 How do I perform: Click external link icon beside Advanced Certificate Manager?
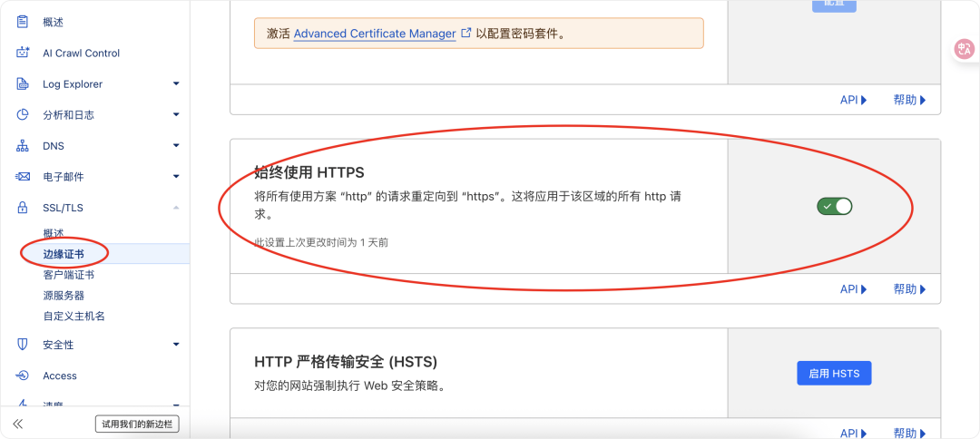pyautogui.click(x=465, y=33)
